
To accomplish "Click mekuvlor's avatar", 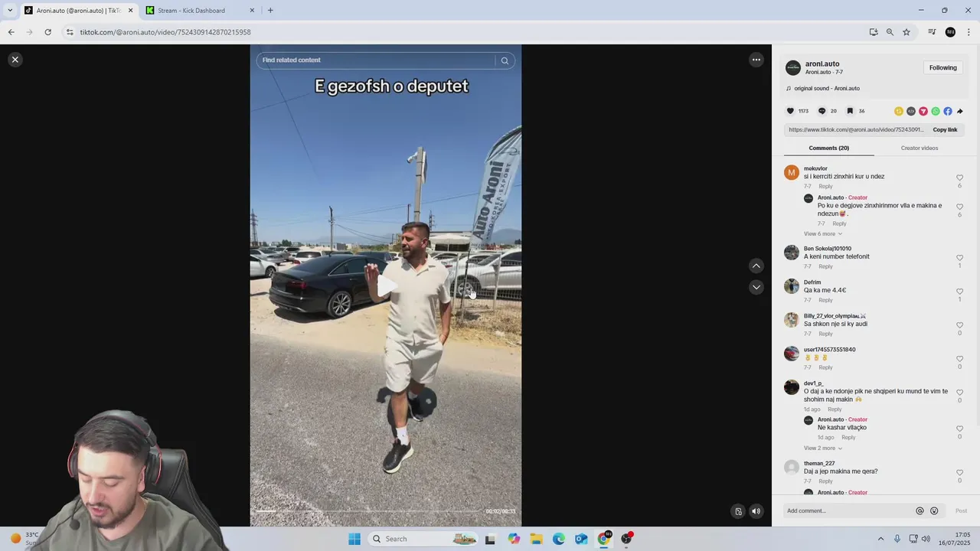I will pos(792,172).
